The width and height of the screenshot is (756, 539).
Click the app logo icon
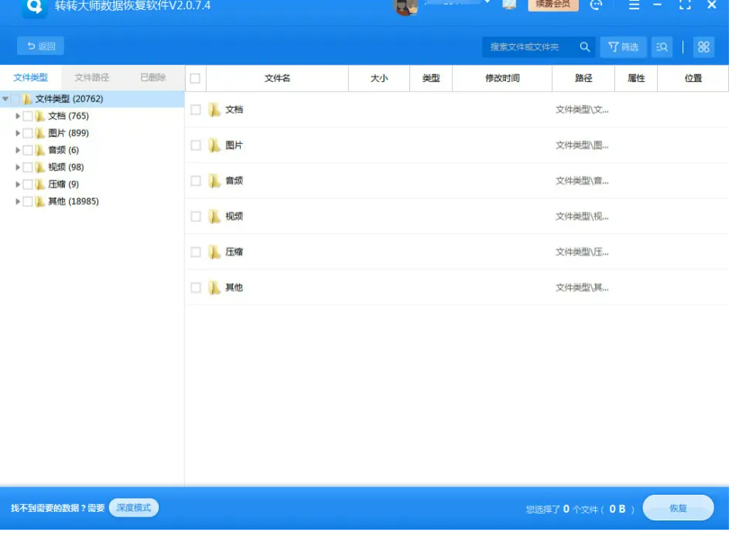34,7
